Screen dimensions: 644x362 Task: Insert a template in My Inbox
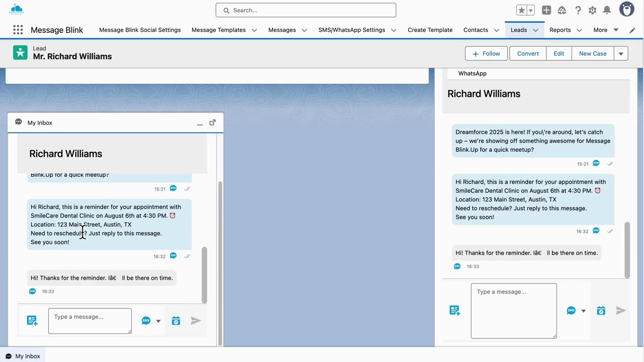32,321
